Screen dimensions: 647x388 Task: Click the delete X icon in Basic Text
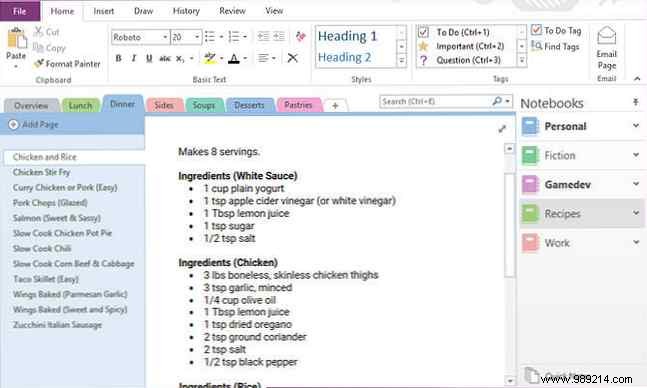pyautogui.click(x=293, y=58)
